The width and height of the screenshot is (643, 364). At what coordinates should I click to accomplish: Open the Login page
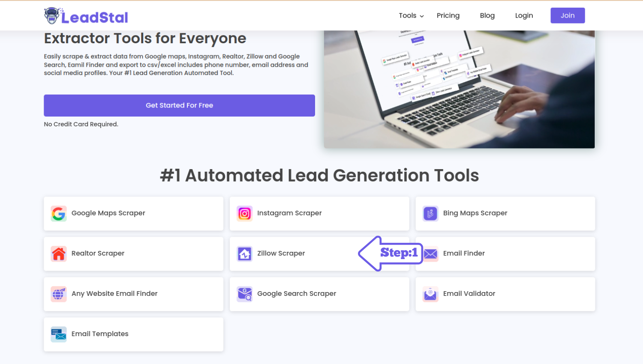(x=524, y=15)
